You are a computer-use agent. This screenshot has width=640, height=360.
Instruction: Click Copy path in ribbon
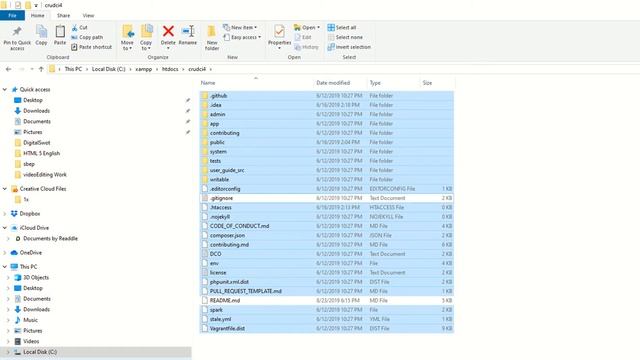click(x=87, y=37)
